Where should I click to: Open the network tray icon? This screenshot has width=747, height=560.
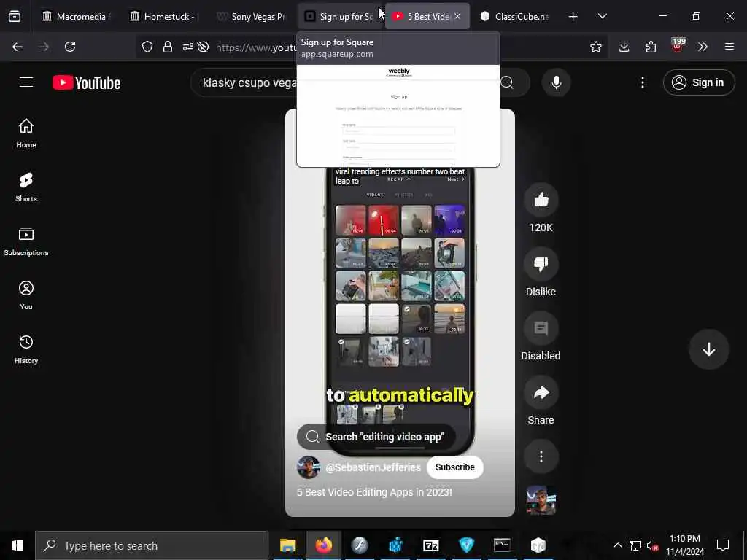tap(635, 545)
